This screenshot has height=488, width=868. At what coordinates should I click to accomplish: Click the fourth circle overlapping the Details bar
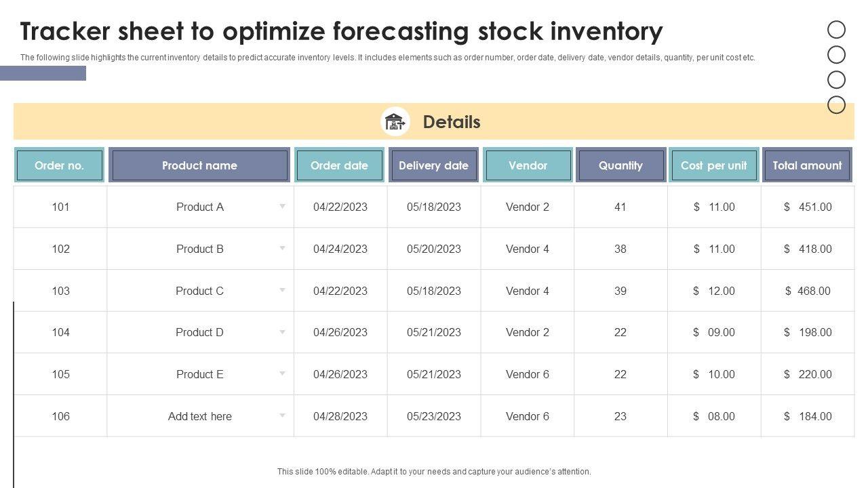tap(836, 104)
